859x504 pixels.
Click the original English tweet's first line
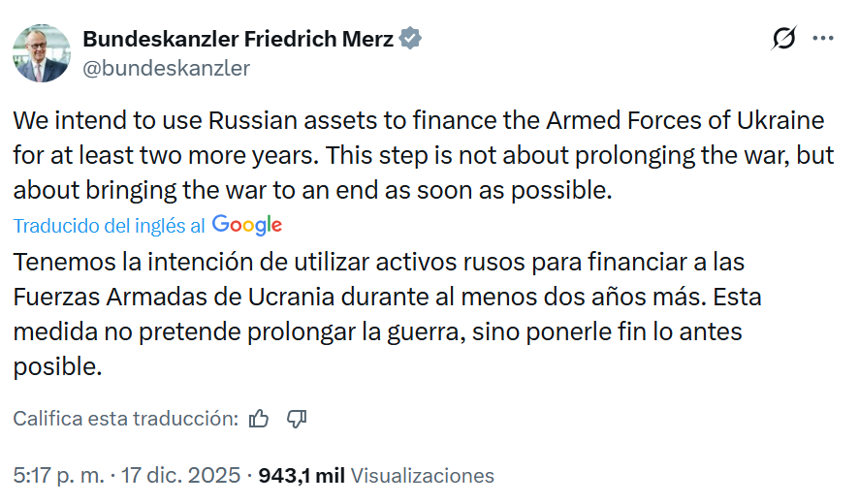click(417, 122)
